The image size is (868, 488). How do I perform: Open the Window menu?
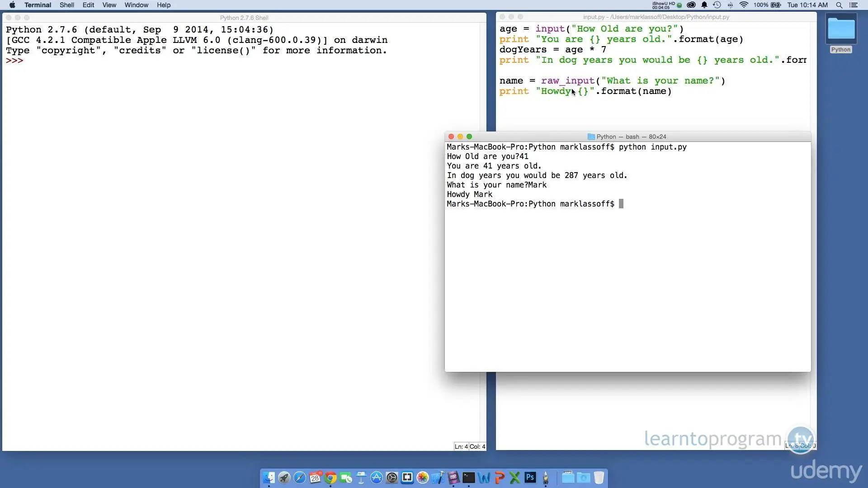coord(137,5)
